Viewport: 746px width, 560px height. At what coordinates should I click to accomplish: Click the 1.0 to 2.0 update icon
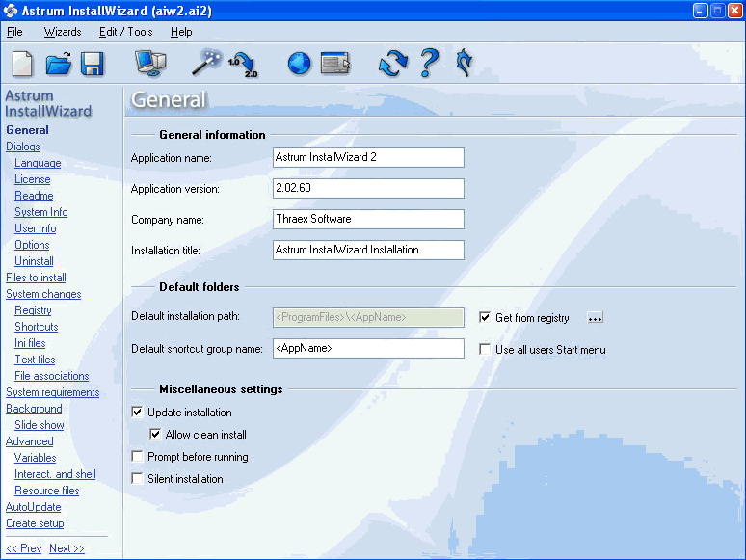tap(244, 65)
